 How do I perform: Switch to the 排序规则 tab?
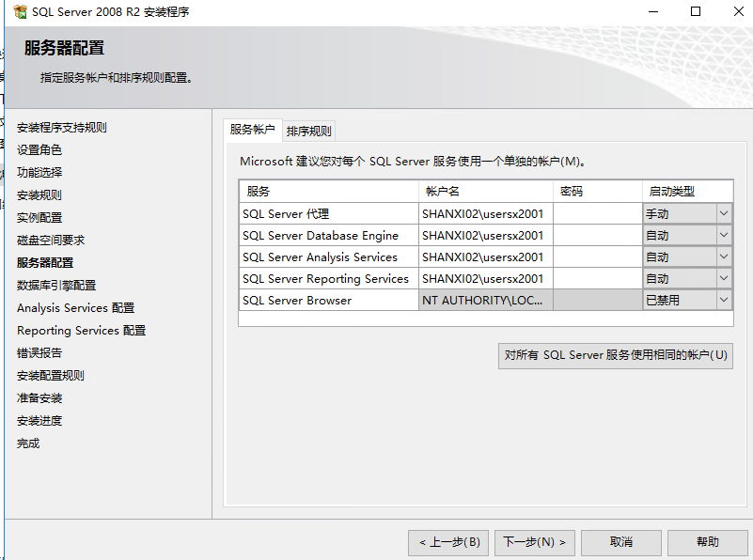[x=308, y=131]
